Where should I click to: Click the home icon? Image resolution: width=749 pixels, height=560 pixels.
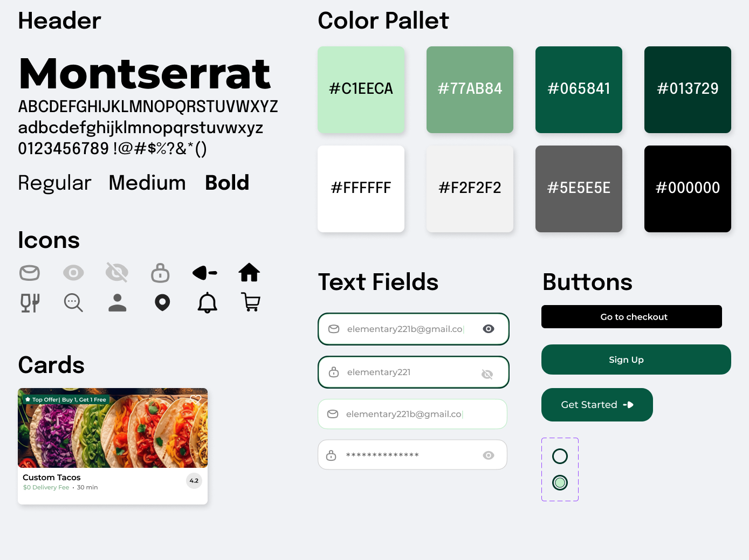(249, 273)
